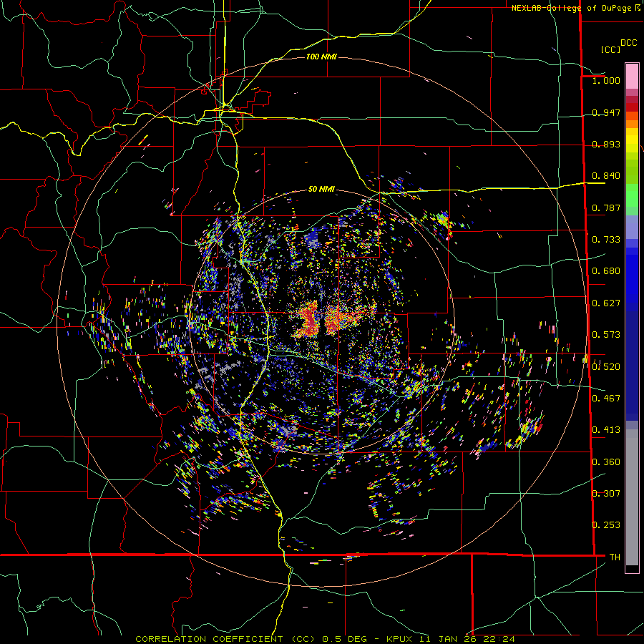Click the 50 NMI range ring label
644x644 pixels.
[321, 189]
